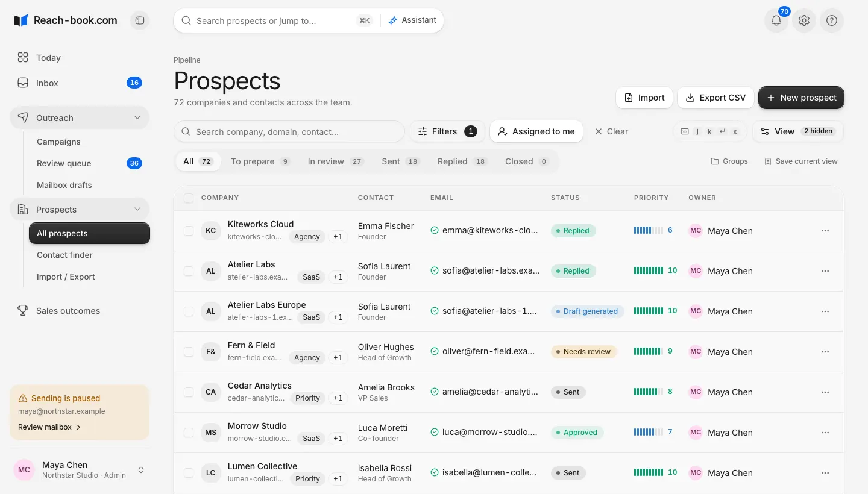Open row actions for Atelier Labs Europe
868x494 pixels.
tap(825, 311)
